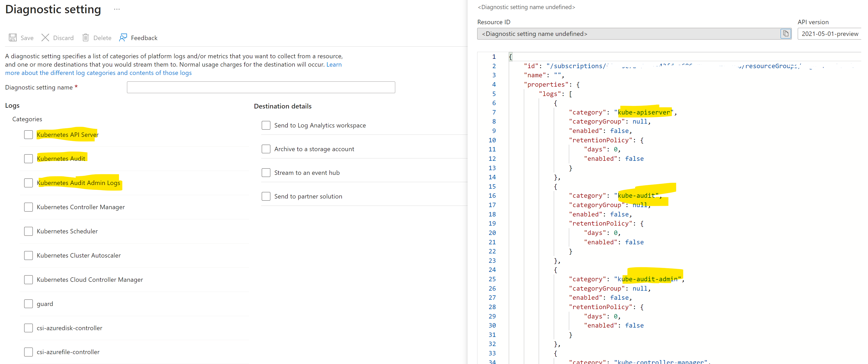The height and width of the screenshot is (364, 868).
Task: Check the Kubernetes Audit Admin Logs category
Action: 29,183
